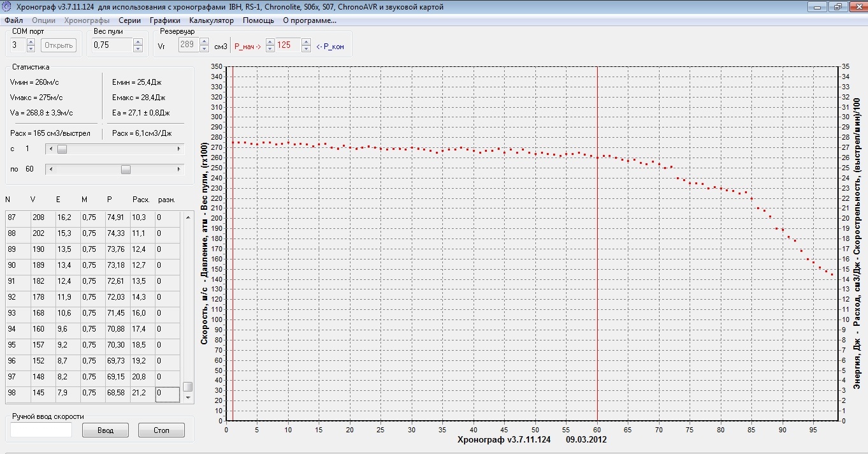868x454 pixels.
Task: Click right arrow of the 'с' range slider
Action: [x=178, y=149]
